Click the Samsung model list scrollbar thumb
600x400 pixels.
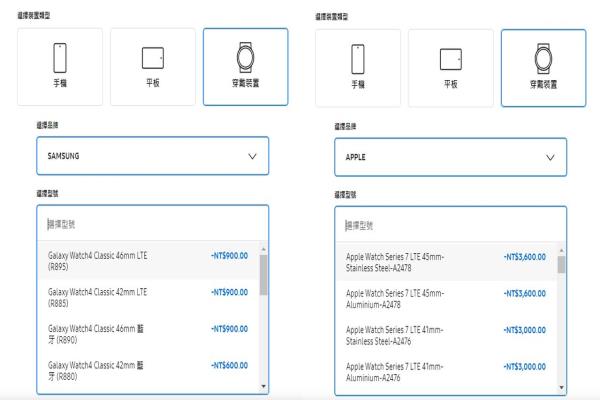263,275
